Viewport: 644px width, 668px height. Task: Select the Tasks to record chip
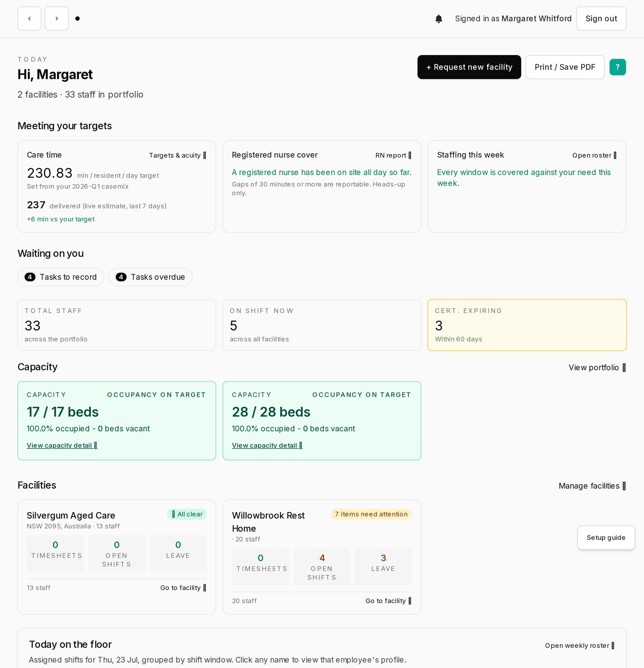[61, 277]
